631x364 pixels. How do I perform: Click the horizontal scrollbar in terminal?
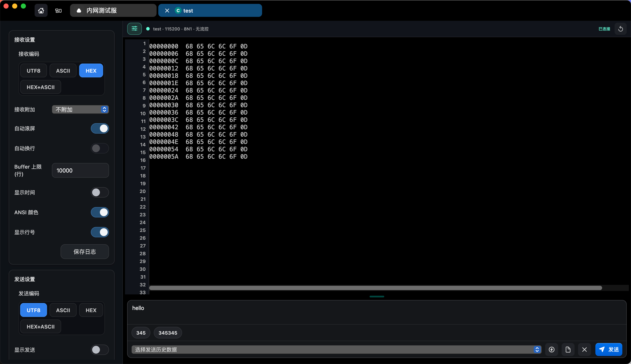click(375, 288)
